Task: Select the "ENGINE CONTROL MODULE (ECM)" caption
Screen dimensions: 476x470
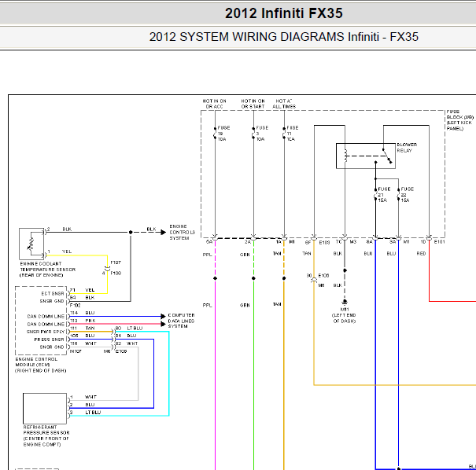Action: [41, 365]
